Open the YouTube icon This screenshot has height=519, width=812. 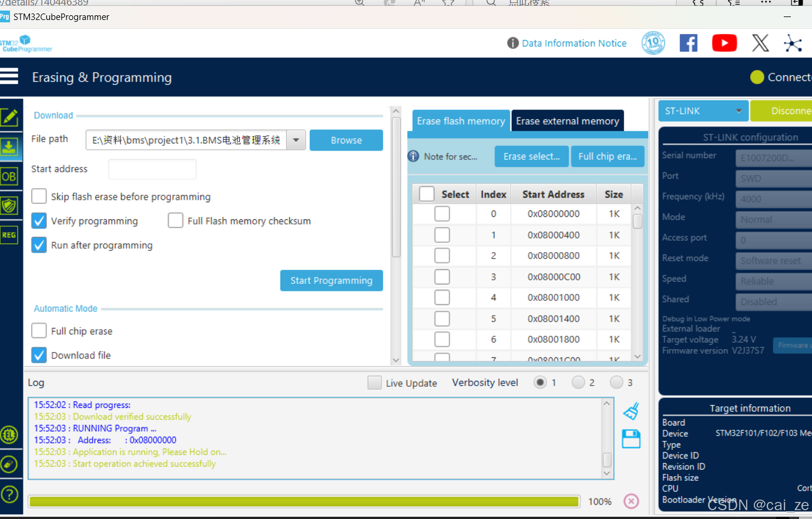724,43
